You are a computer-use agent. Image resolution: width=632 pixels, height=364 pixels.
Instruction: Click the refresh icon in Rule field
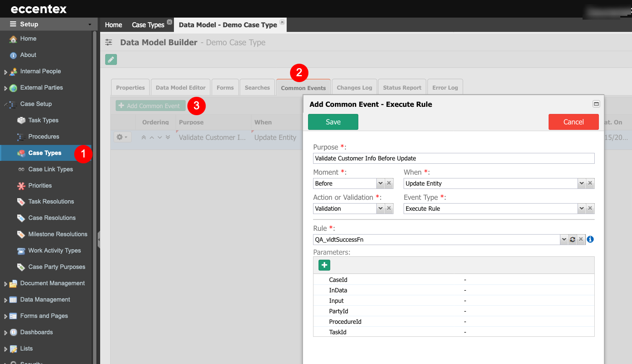point(572,240)
